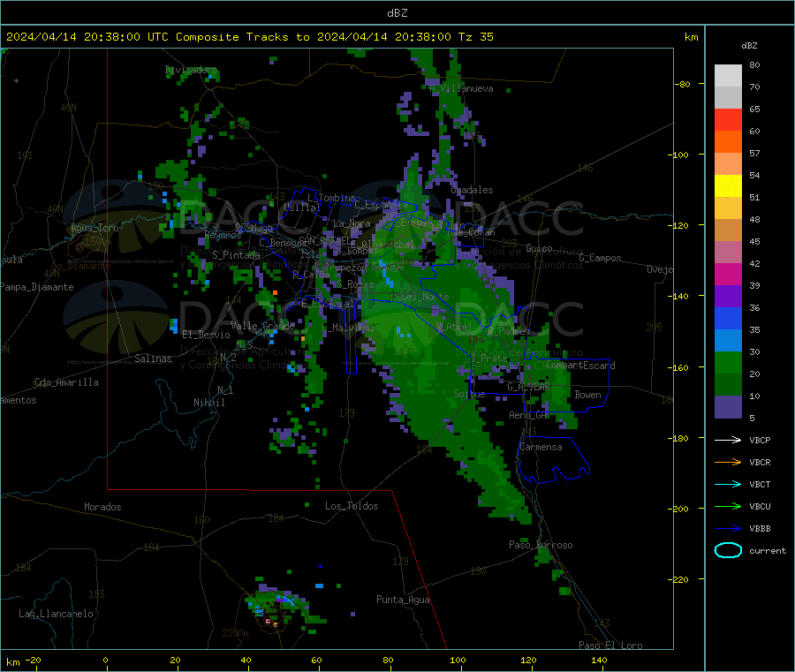The width and height of the screenshot is (795, 672).
Task: Pick the blue 36–35 dBZ swatch
Action: pos(728,318)
